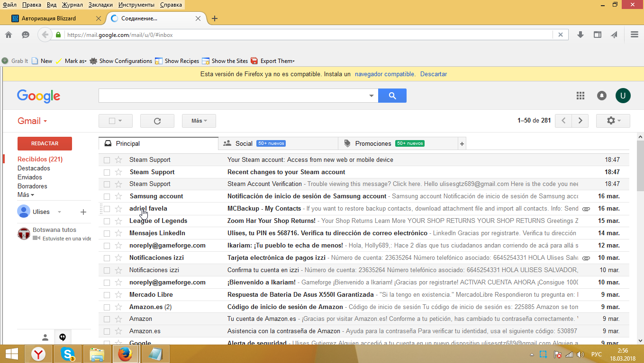Open the settings gear dropdown
Screen dimensions: 644x363
click(x=613, y=121)
